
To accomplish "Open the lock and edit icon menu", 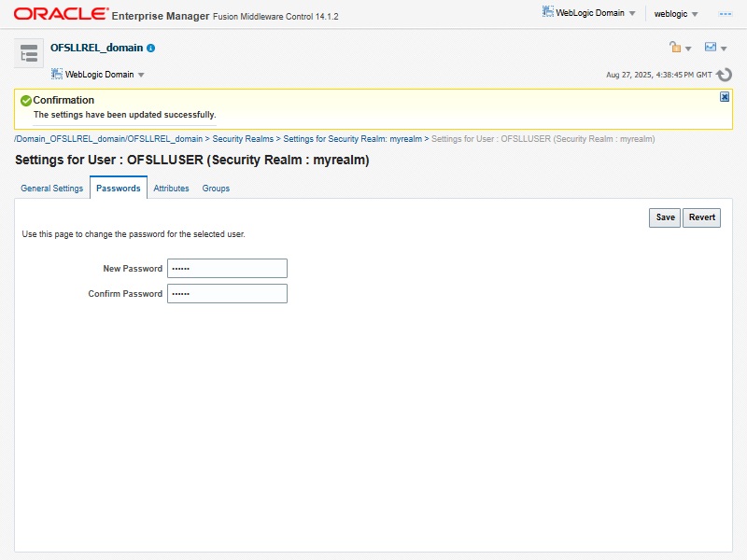I will coord(674,47).
